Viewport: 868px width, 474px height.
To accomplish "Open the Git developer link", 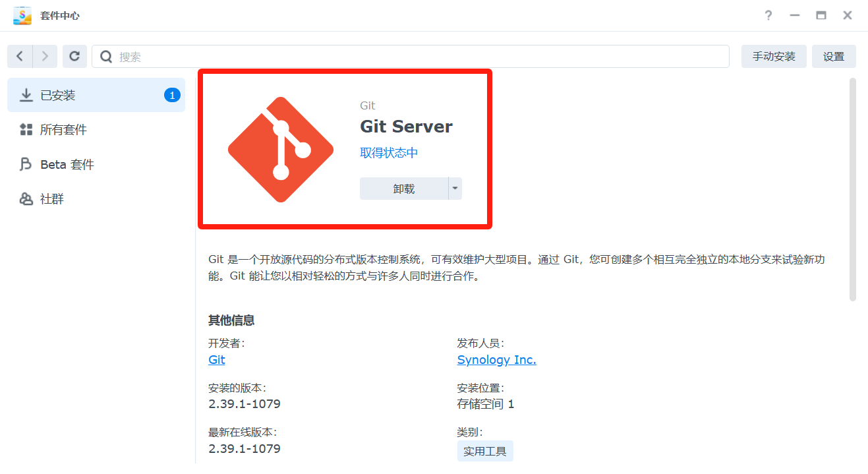I will point(217,360).
